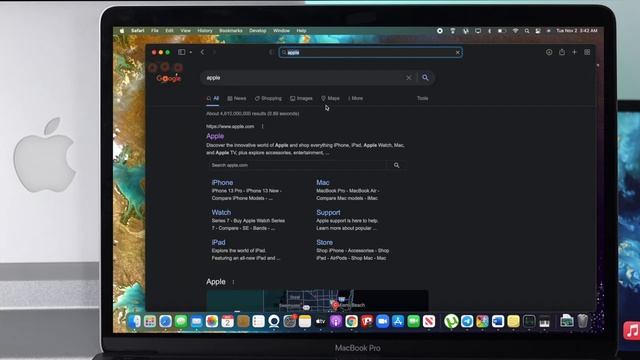Screen dimensions: 640x360
Task: Open Safari from the Dock
Action: point(165,322)
